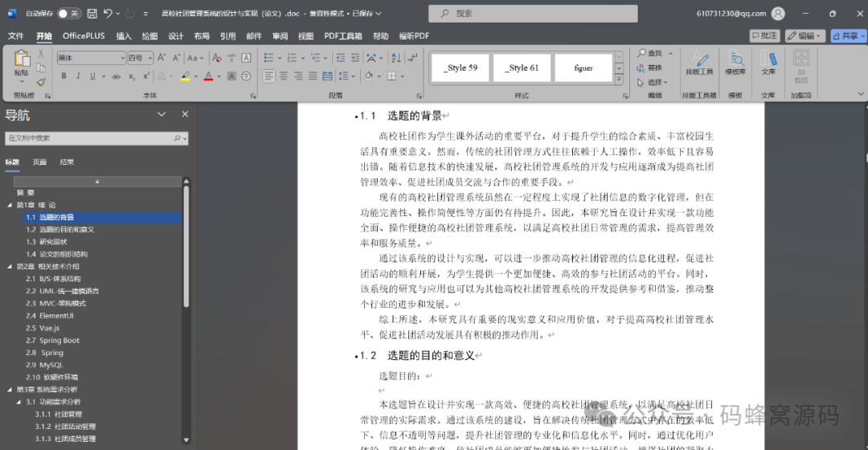This screenshot has width=868, height=450.
Task: Open the 排版工具 typesetting tool
Action: coord(699,63)
